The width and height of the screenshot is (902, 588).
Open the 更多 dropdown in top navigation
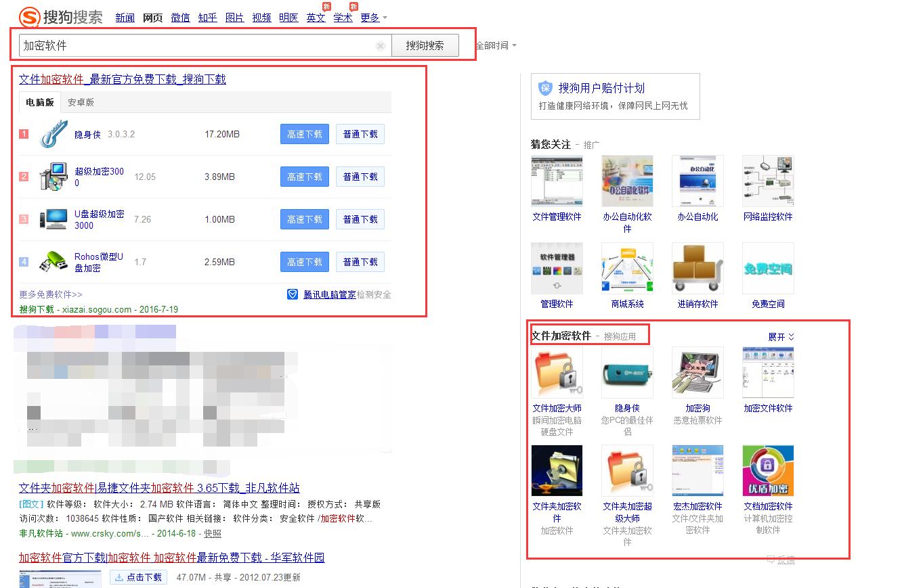(374, 18)
